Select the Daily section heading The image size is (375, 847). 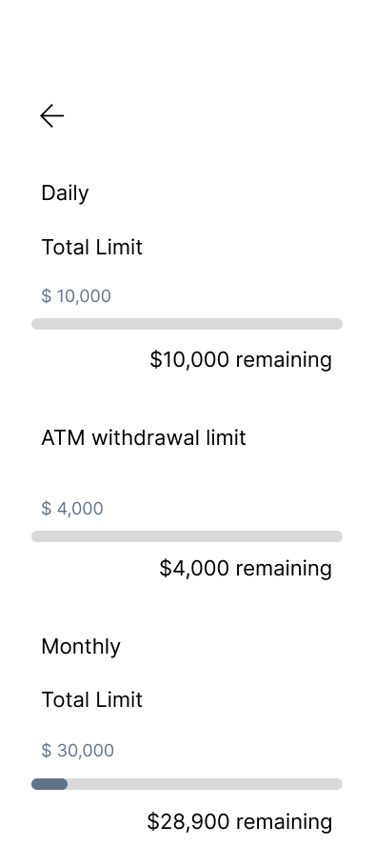tap(65, 193)
